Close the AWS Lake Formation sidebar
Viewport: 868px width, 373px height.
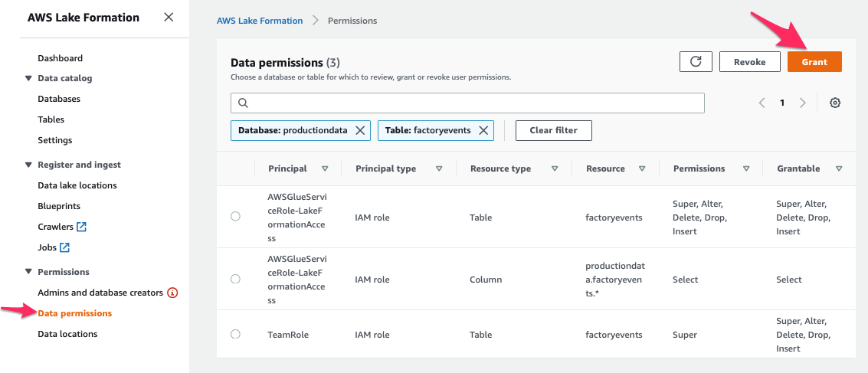coord(169,18)
